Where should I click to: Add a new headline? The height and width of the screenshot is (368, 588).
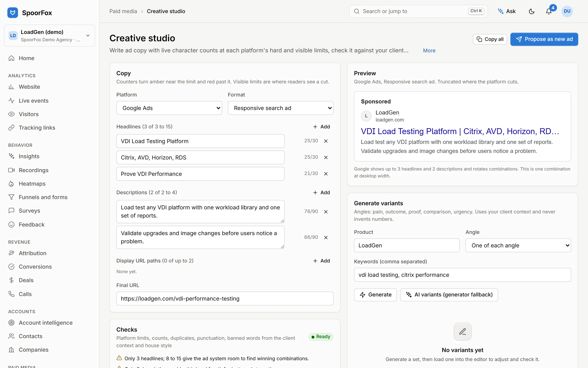(321, 127)
